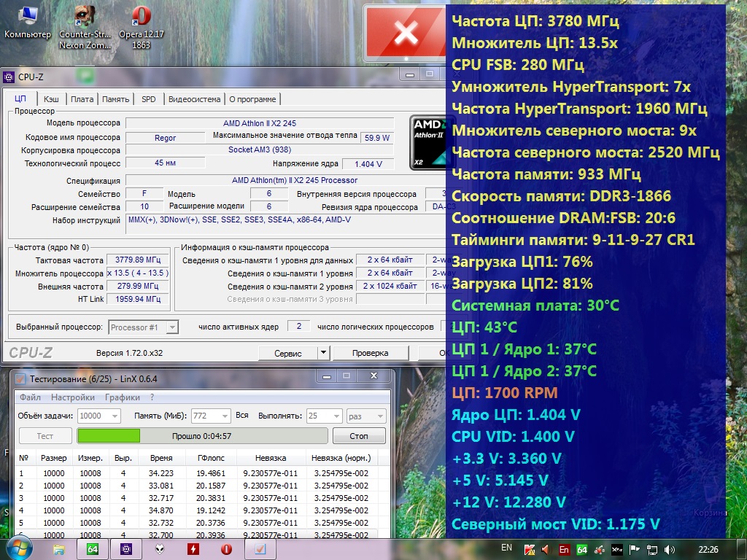Click the Стоп button in LinX
747x560 pixels.
(359, 436)
